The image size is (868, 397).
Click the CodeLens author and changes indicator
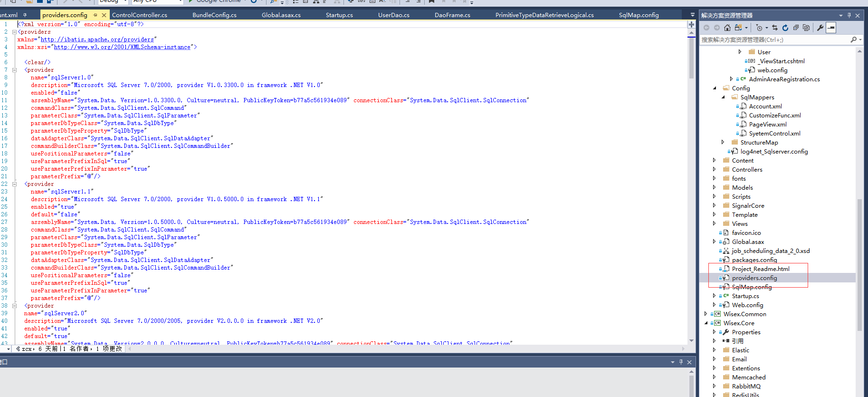point(69,349)
